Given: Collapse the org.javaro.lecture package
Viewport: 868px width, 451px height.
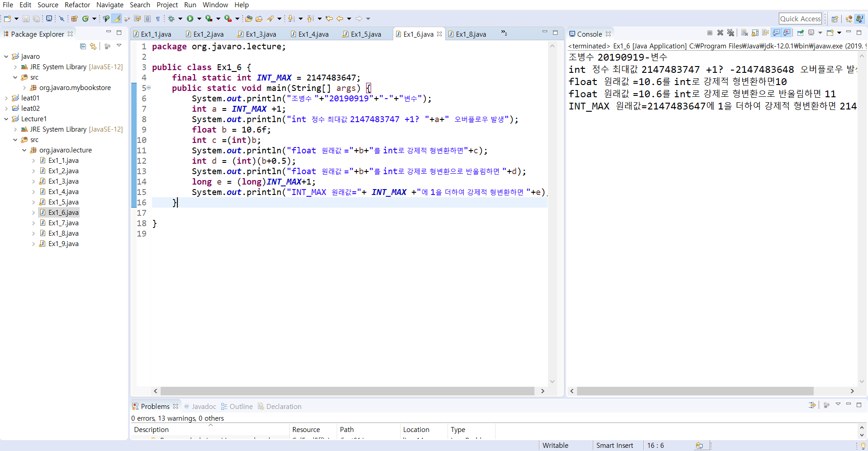Looking at the screenshot, I should (x=24, y=150).
